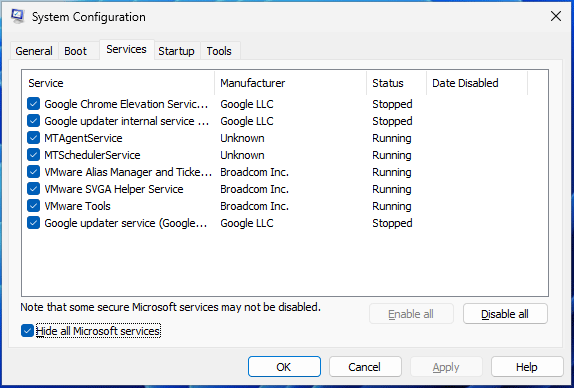Image resolution: width=574 pixels, height=388 pixels.
Task: Uncheck the VMware Tools checkbox
Action: click(x=33, y=206)
